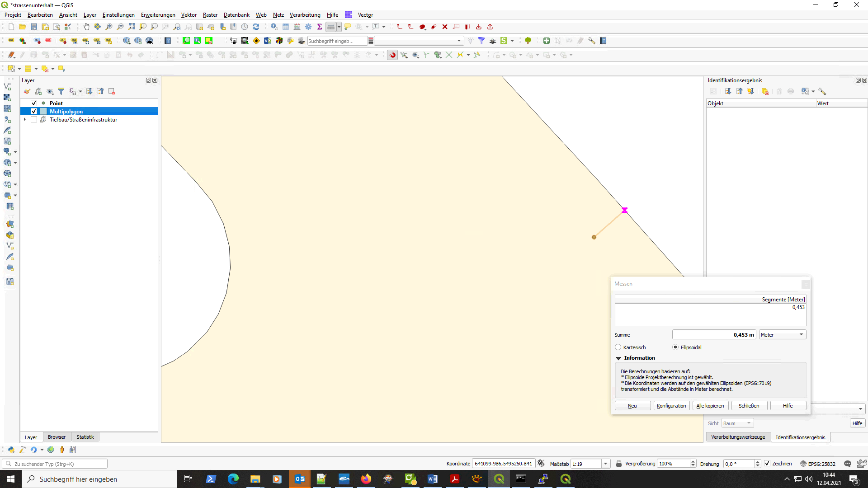Toggle the snapping magnet icon

pyautogui.click(x=392, y=55)
